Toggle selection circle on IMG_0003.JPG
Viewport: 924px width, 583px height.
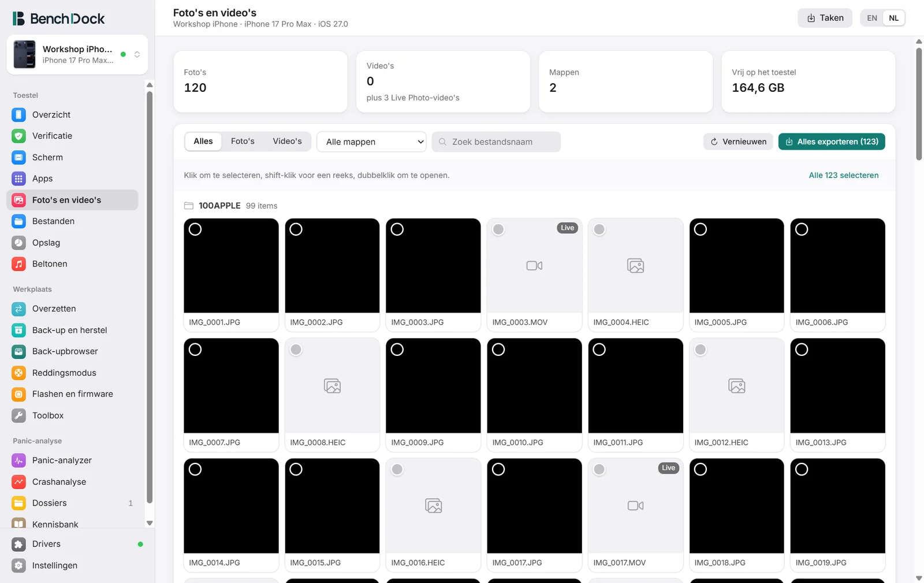click(x=397, y=229)
